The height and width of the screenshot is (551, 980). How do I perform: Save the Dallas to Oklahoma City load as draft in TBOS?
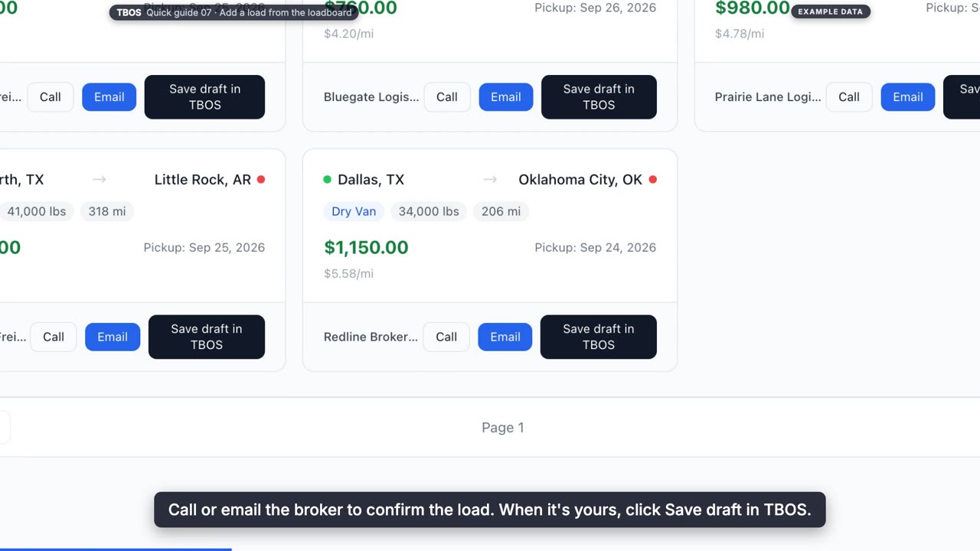[x=599, y=337]
